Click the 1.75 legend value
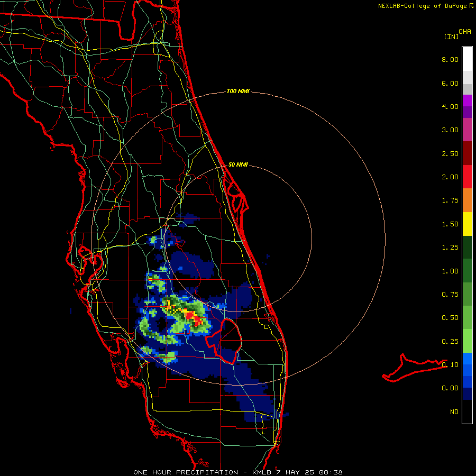 [450, 200]
